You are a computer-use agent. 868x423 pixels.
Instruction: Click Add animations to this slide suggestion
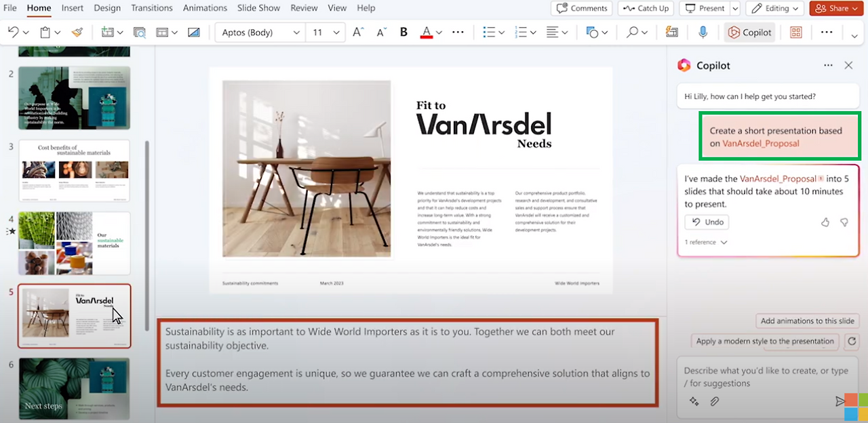tap(808, 321)
